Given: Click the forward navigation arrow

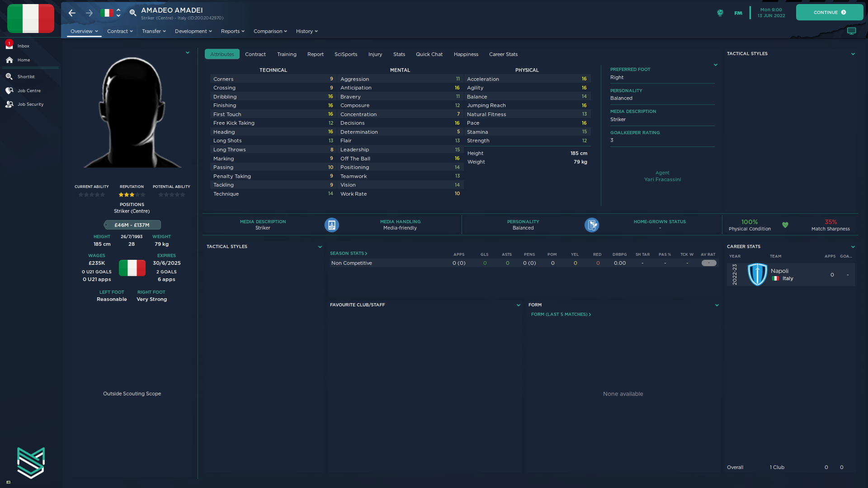Looking at the screenshot, I should tap(89, 13).
